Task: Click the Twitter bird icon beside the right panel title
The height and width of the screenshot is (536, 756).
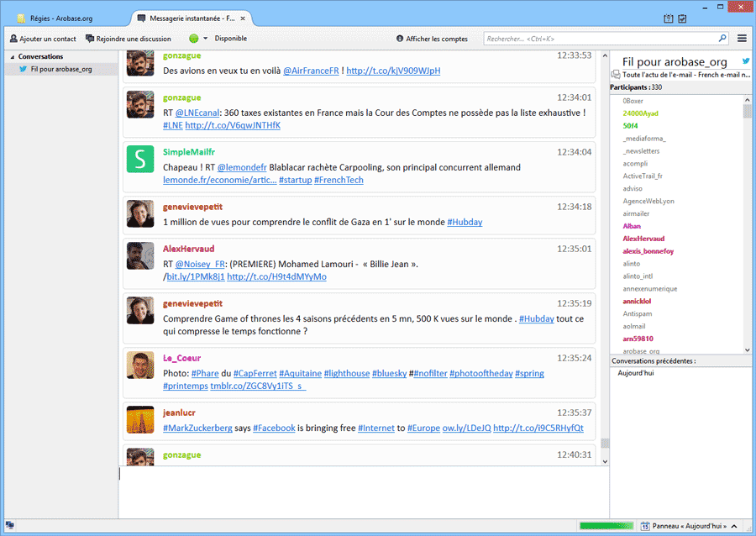Action: pyautogui.click(x=746, y=61)
